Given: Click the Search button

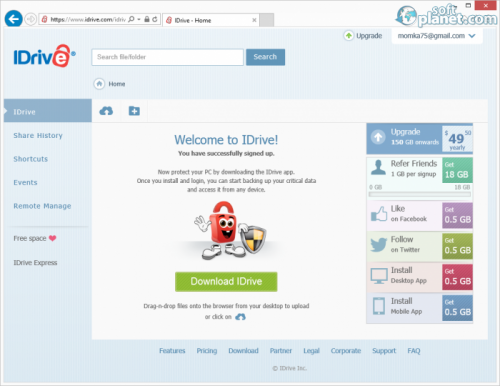Looking at the screenshot, I should (x=265, y=57).
